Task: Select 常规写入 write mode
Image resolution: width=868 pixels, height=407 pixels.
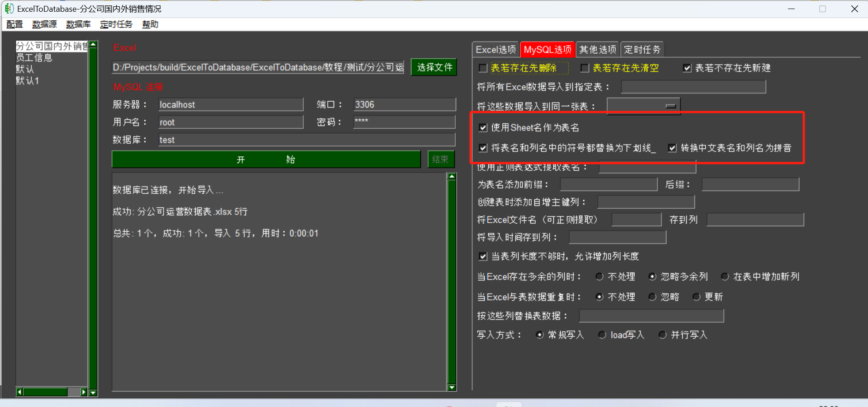Action: pyautogui.click(x=539, y=335)
